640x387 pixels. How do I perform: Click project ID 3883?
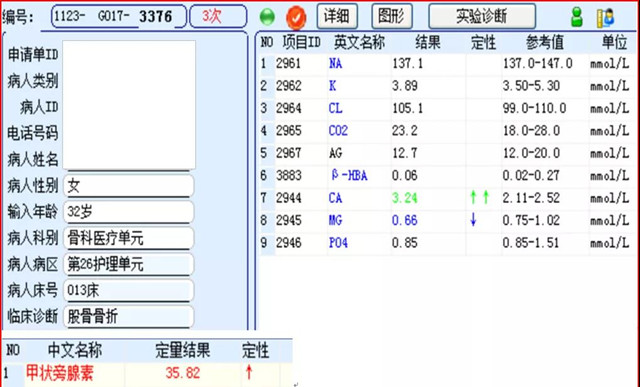point(289,176)
